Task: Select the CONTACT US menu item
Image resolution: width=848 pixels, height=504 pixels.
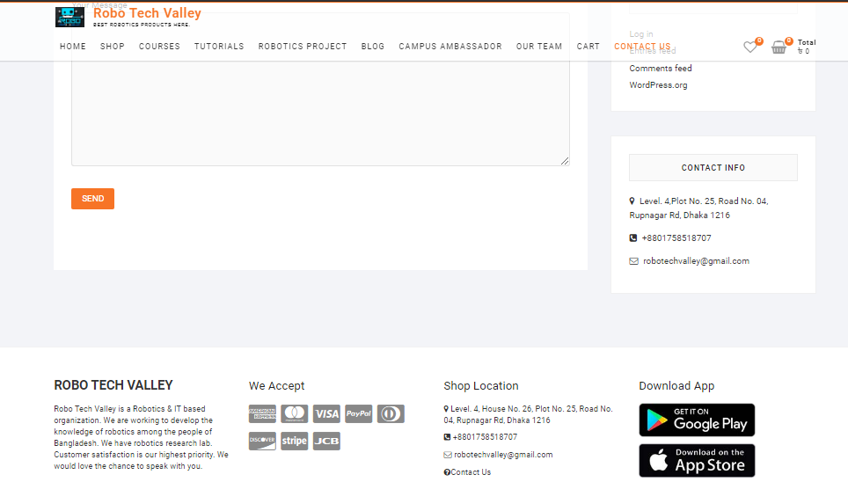Action: click(642, 47)
